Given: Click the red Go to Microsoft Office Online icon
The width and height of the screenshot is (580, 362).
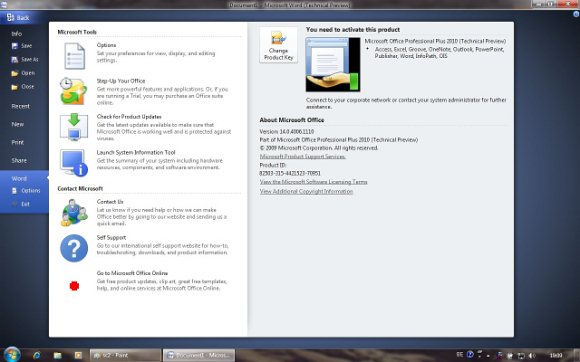Looking at the screenshot, I should 74,286.
